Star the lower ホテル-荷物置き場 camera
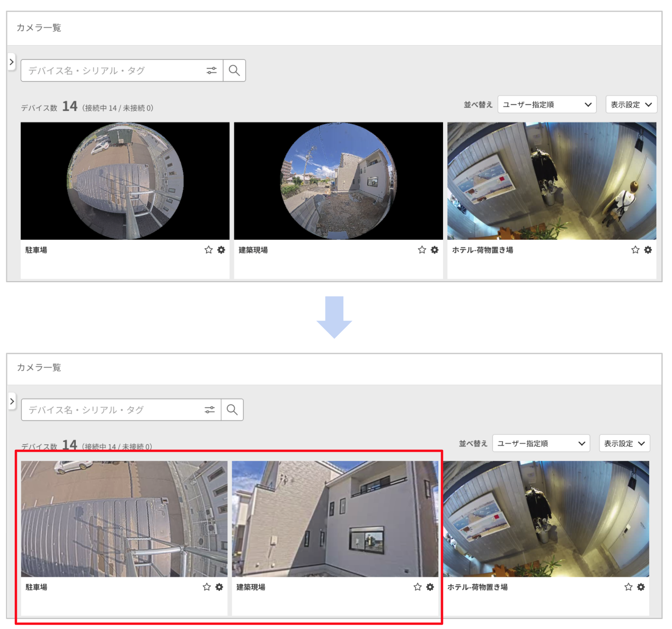The width and height of the screenshot is (672, 629). click(629, 587)
